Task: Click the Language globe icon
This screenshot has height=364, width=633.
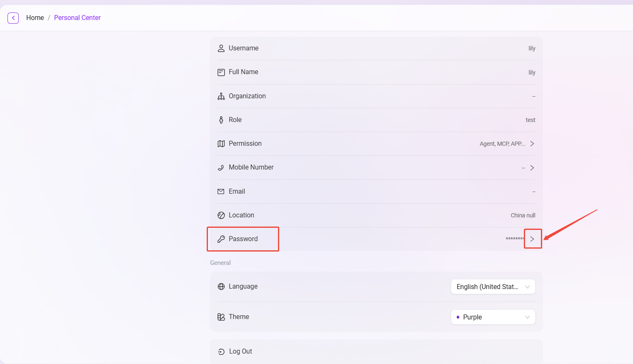Action: click(221, 287)
